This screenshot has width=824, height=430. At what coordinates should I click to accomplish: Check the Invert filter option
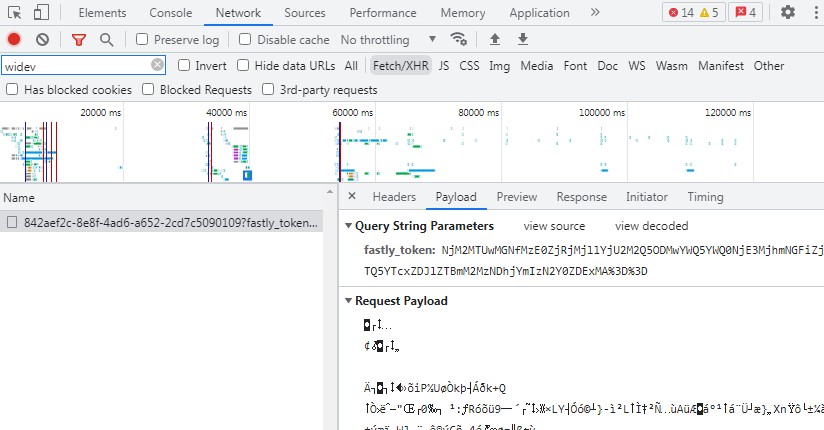coord(184,65)
